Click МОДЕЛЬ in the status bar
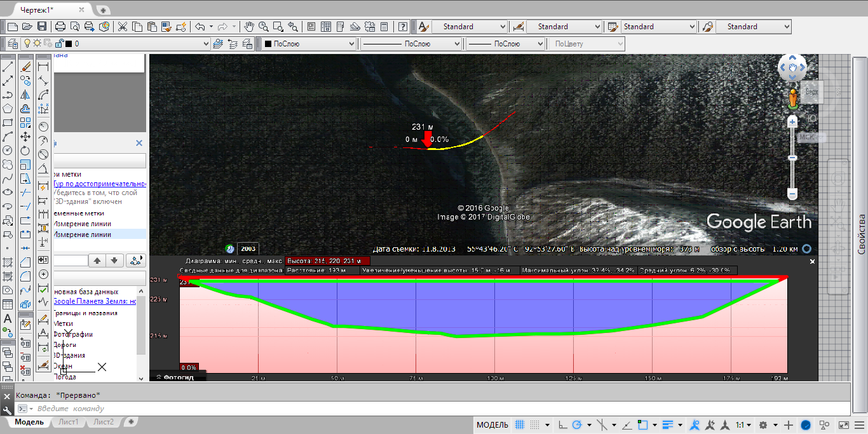This screenshot has height=434, width=868. (492, 425)
